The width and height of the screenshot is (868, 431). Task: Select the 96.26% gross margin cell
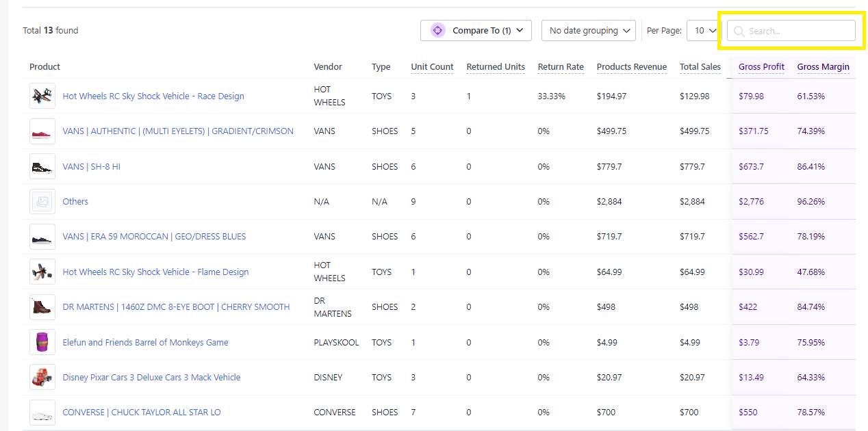coord(811,202)
